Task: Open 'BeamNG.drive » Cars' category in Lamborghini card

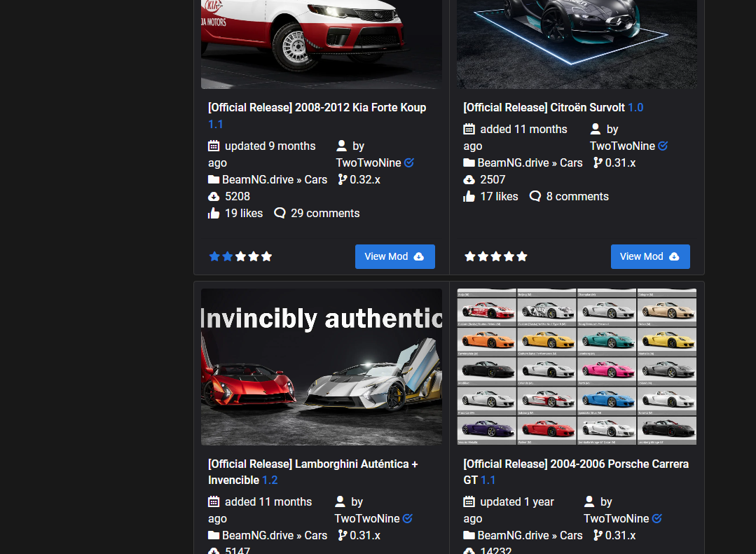Action: (275, 536)
